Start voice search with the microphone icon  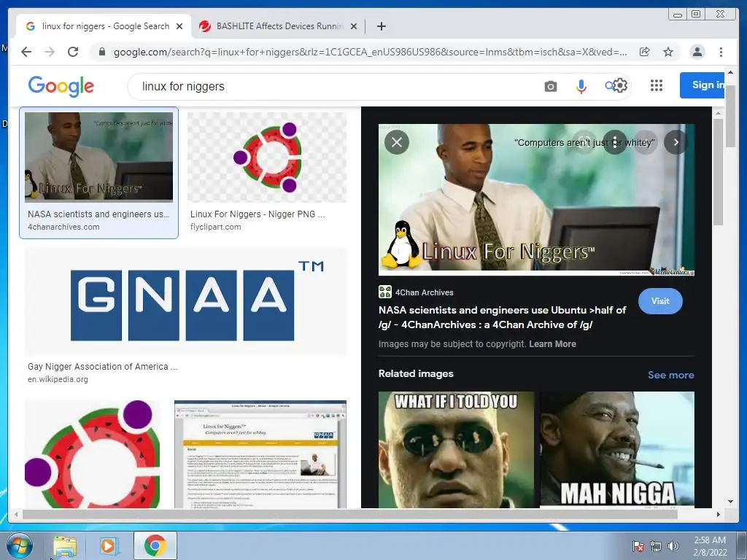pos(581,86)
